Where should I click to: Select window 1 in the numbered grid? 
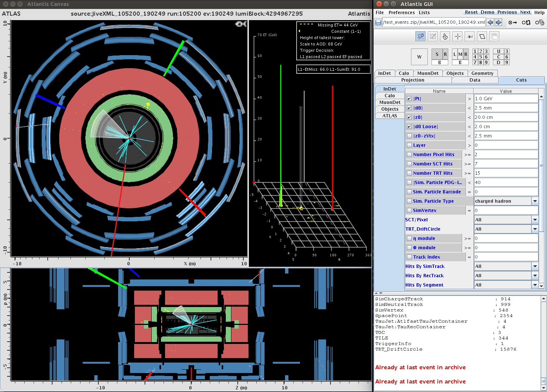tap(475, 51)
